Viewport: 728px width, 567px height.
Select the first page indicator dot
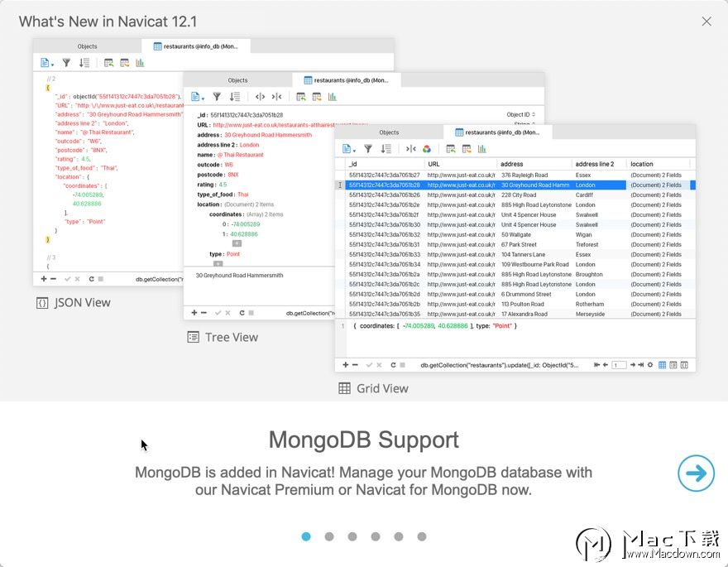point(306,536)
